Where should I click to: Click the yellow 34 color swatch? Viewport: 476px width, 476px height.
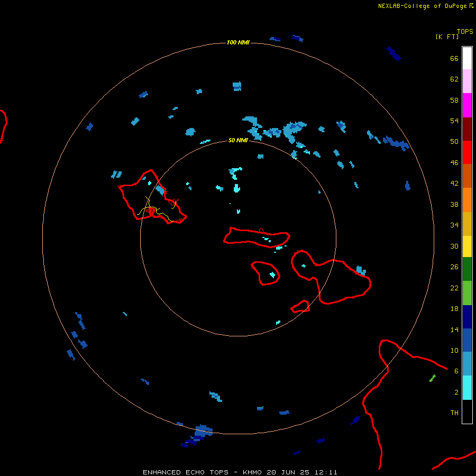coord(467,246)
